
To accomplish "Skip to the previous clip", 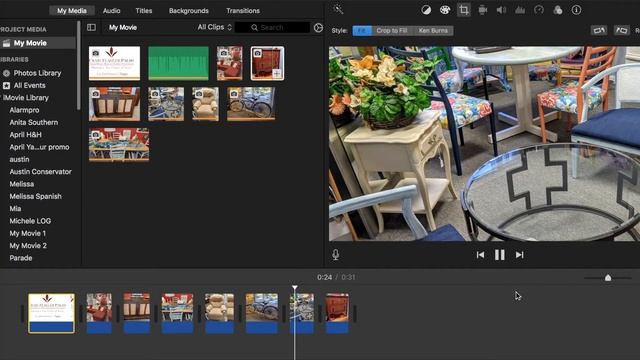I will (480, 255).
